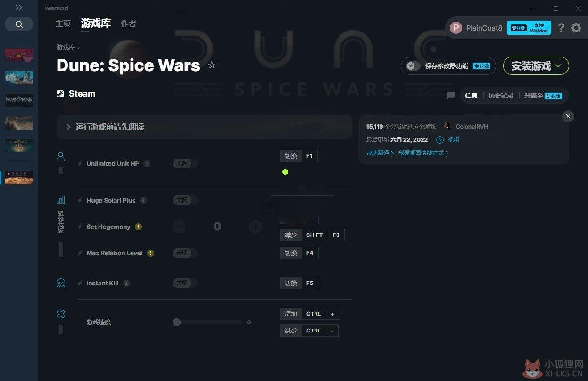588x381 pixels.
Task: Open settings gear icon
Action: pos(576,28)
